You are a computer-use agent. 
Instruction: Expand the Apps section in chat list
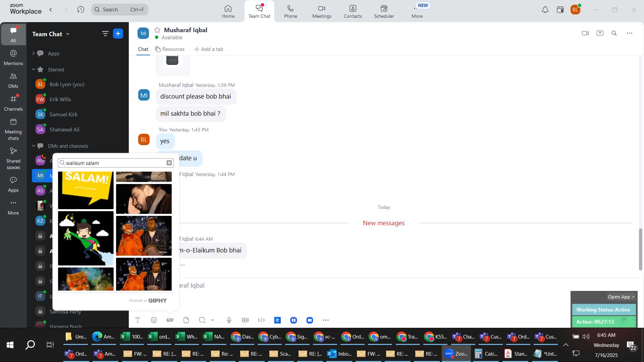(33, 53)
